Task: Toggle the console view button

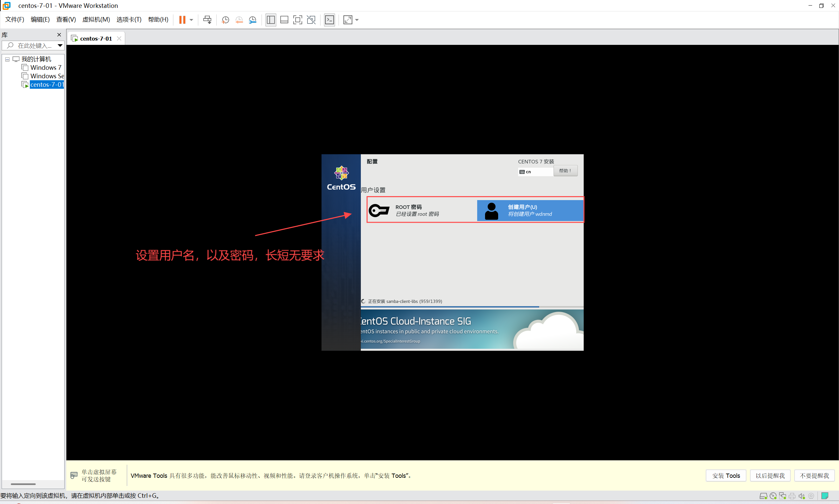Action: (329, 20)
